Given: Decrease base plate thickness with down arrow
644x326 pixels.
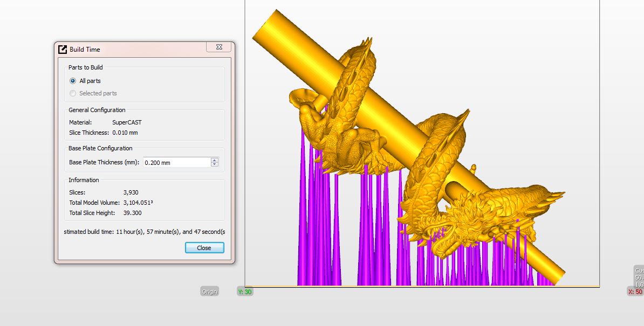Looking at the screenshot, I should coord(215,164).
